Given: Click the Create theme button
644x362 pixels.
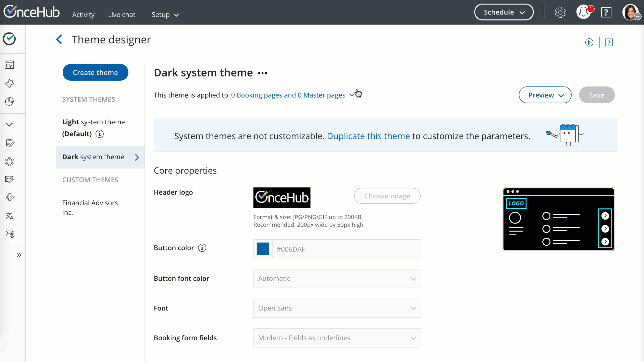Looking at the screenshot, I should pos(95,73).
